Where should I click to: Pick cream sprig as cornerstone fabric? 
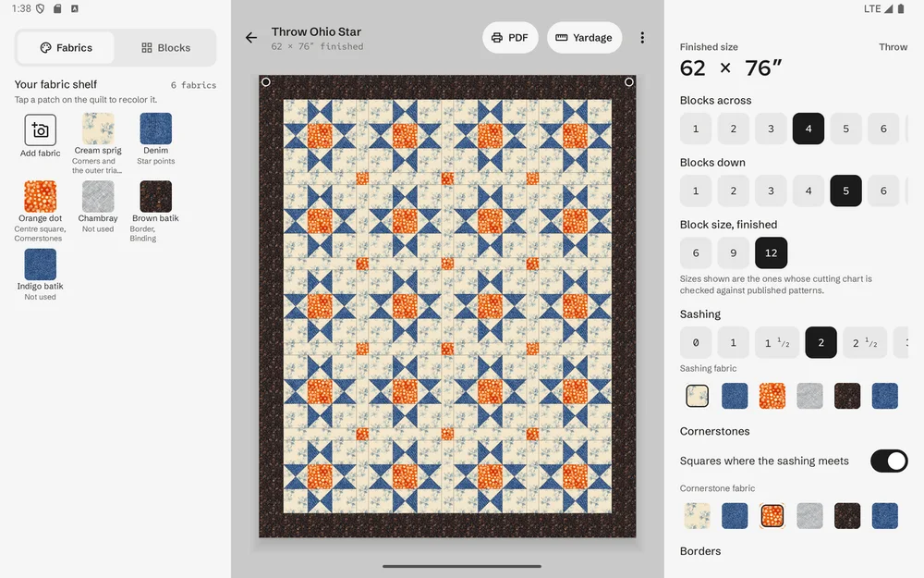pyautogui.click(x=697, y=515)
